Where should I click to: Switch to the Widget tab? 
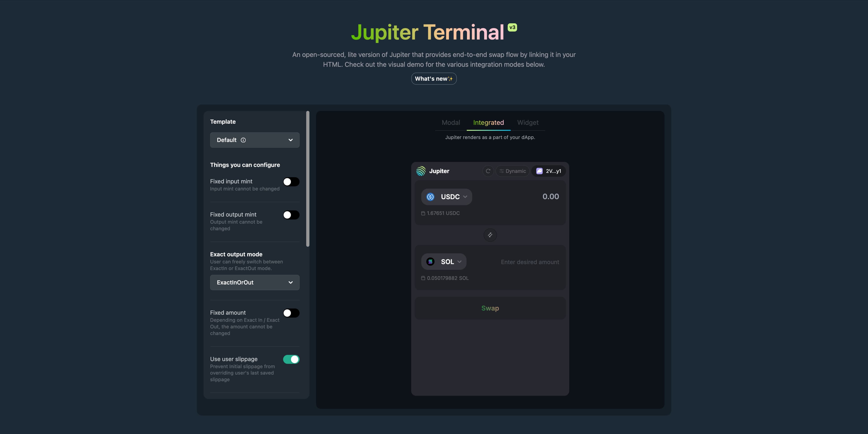point(528,123)
